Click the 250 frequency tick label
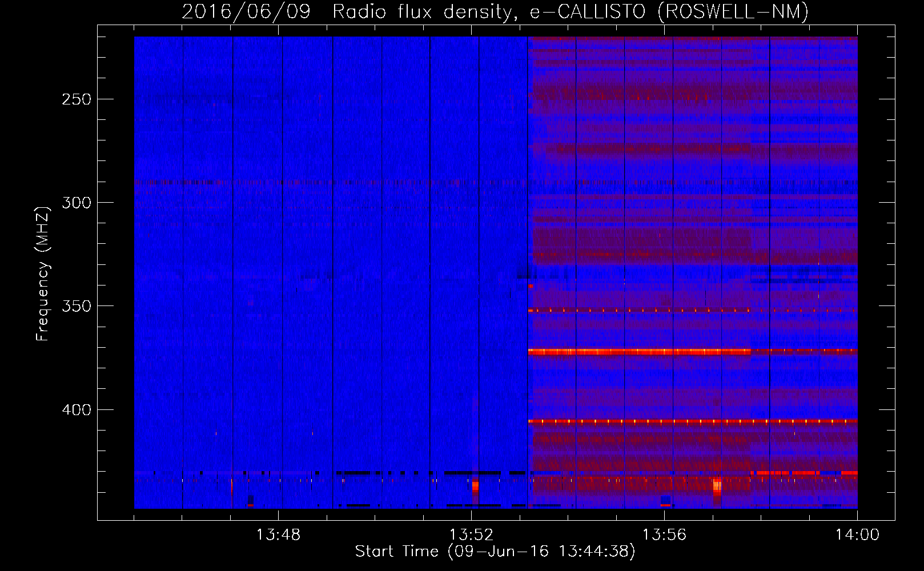This screenshot has width=924, height=571. coord(77,99)
